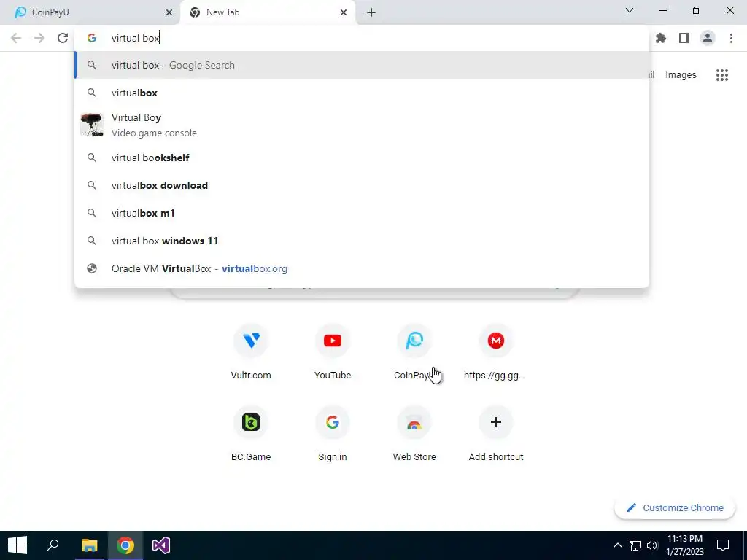Viewport: 747px width, 560px height.
Task: Choose the 'virtualbox' suggestion
Action: click(362, 93)
